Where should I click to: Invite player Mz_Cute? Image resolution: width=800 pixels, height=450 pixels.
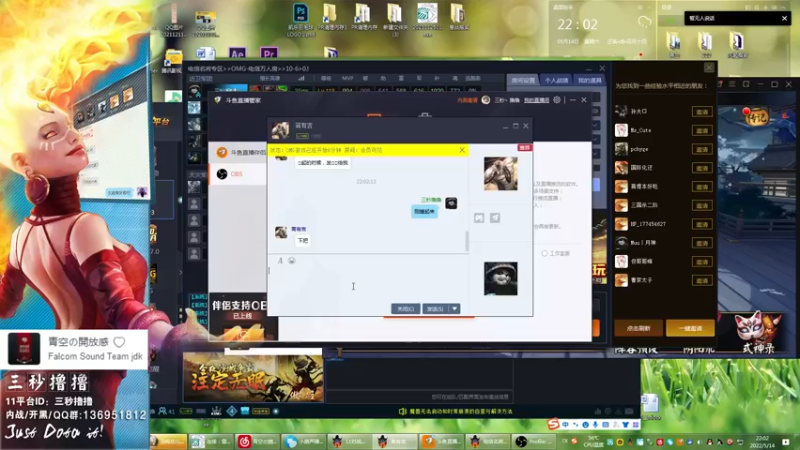[x=702, y=131]
